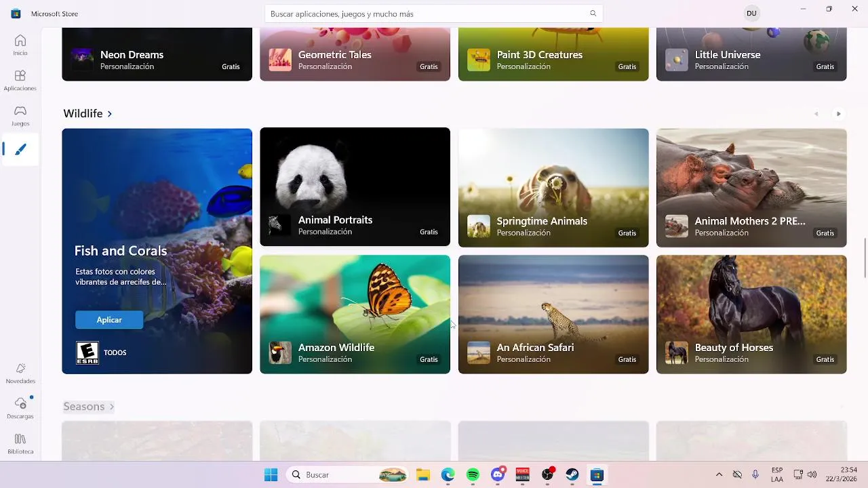The image size is (868, 488).
Task: Click the Little Universe small app icon
Action: tap(677, 60)
